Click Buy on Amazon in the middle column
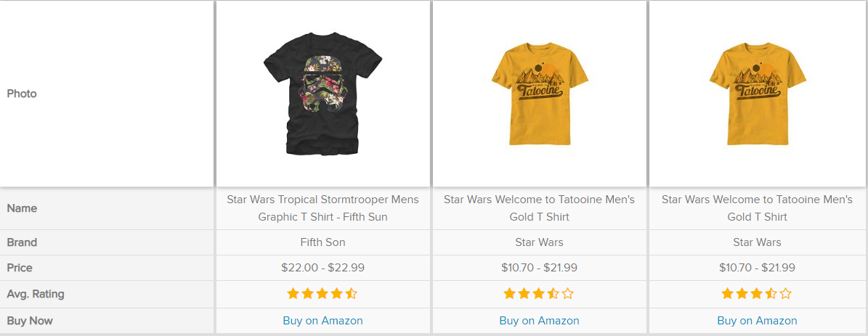The image size is (868, 336). [539, 320]
